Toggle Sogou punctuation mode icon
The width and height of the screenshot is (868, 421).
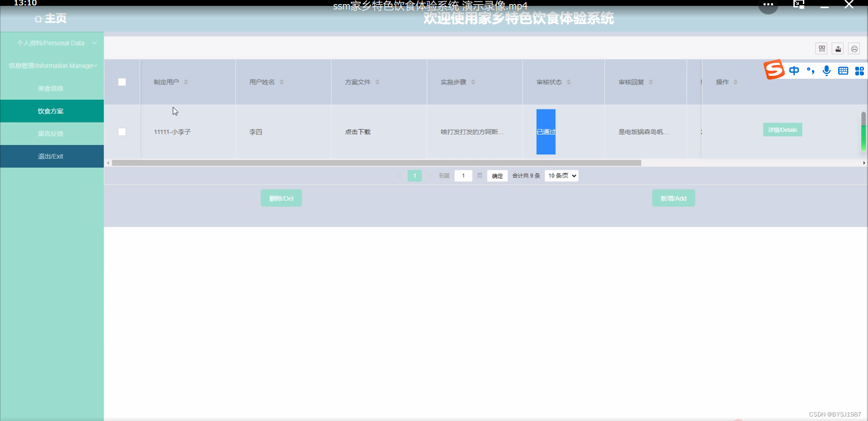[x=811, y=70]
